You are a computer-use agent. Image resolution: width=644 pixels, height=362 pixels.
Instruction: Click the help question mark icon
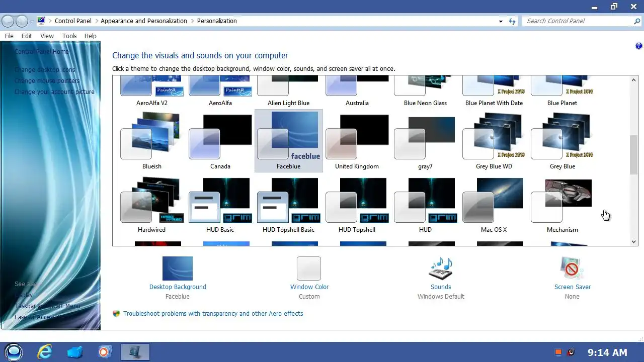(639, 46)
